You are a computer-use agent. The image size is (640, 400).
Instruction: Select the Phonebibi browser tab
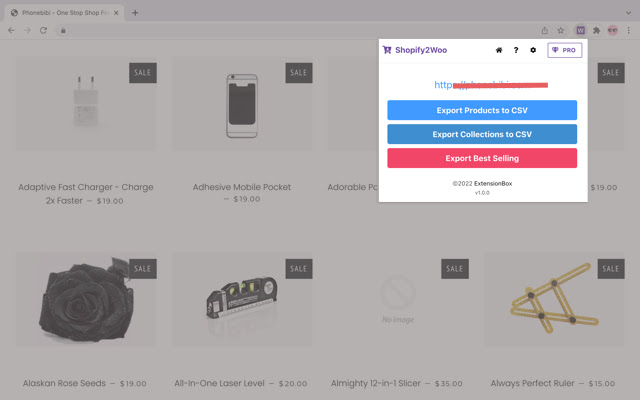pyautogui.click(x=64, y=13)
